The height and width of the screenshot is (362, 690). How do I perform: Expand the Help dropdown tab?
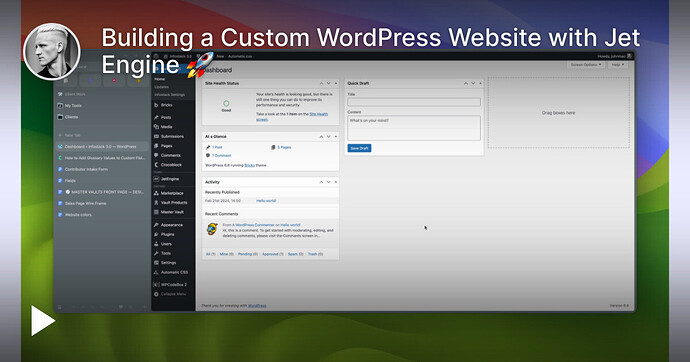pyautogui.click(x=618, y=65)
